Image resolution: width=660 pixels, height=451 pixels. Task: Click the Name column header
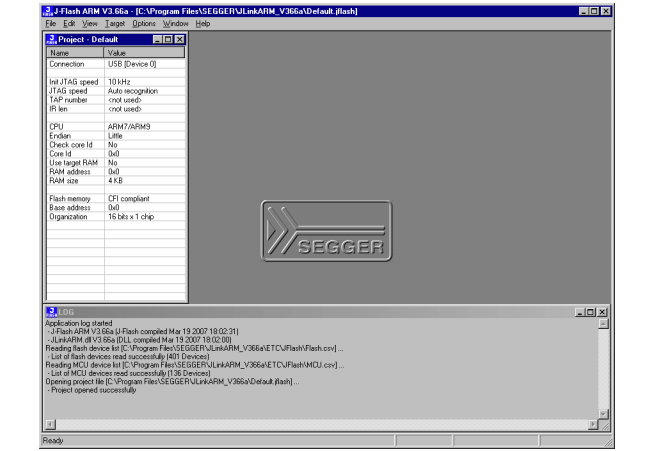click(75, 53)
